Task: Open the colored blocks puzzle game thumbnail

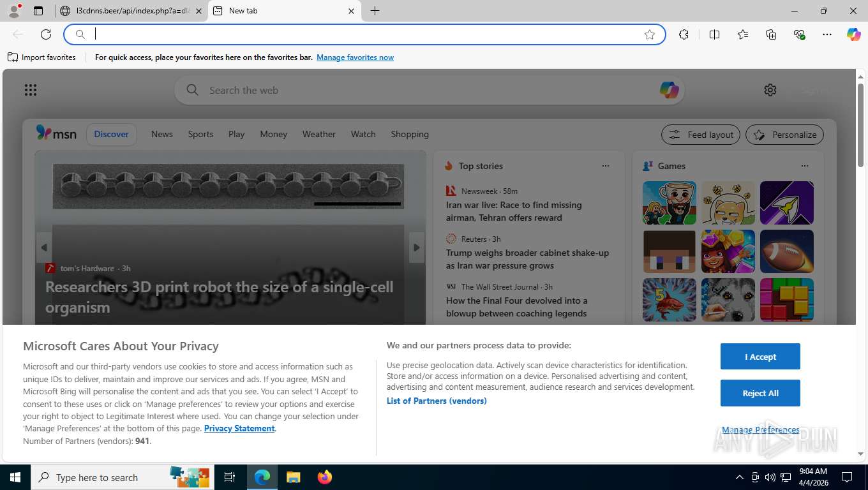Action: click(787, 300)
